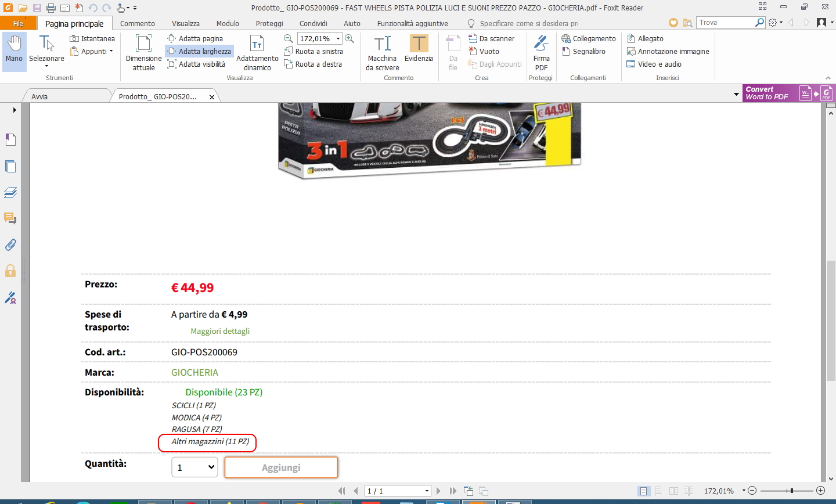Open file using the quick access folder icon
The image size is (836, 504).
23,8
